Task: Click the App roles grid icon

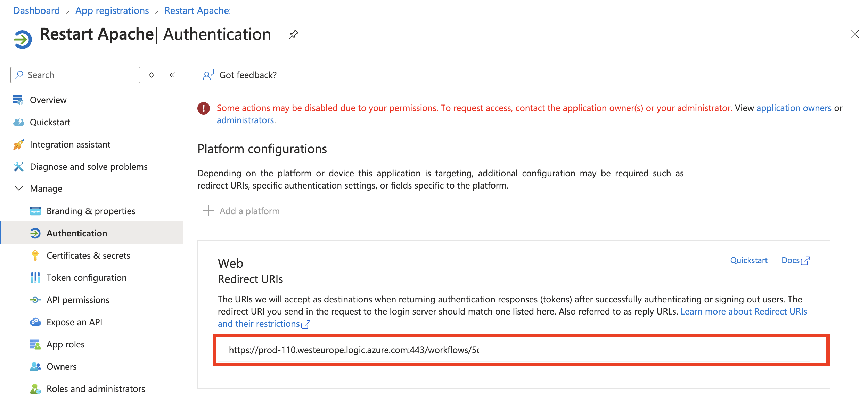Action: [x=35, y=344]
